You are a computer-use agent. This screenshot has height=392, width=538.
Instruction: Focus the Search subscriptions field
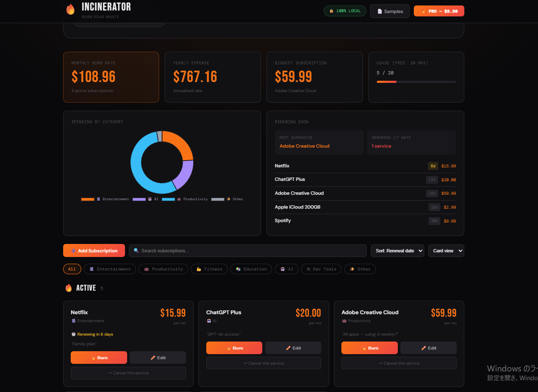[x=248, y=251]
